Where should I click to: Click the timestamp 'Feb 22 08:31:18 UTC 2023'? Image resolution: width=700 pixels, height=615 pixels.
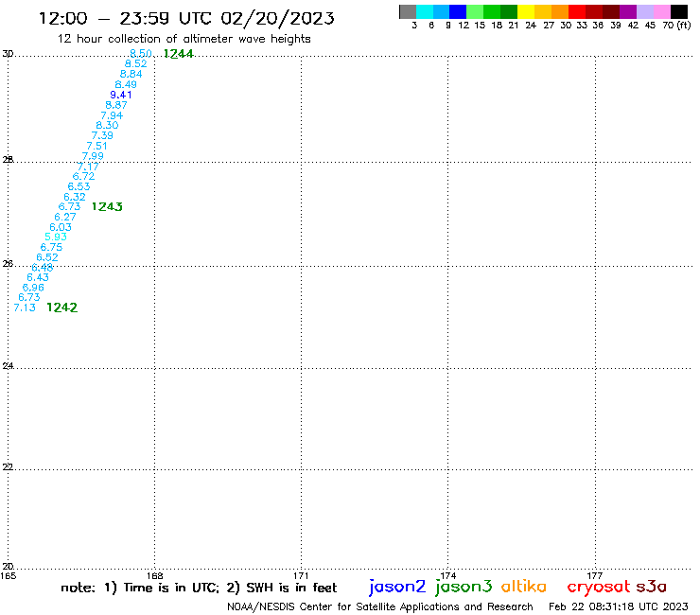click(x=619, y=606)
